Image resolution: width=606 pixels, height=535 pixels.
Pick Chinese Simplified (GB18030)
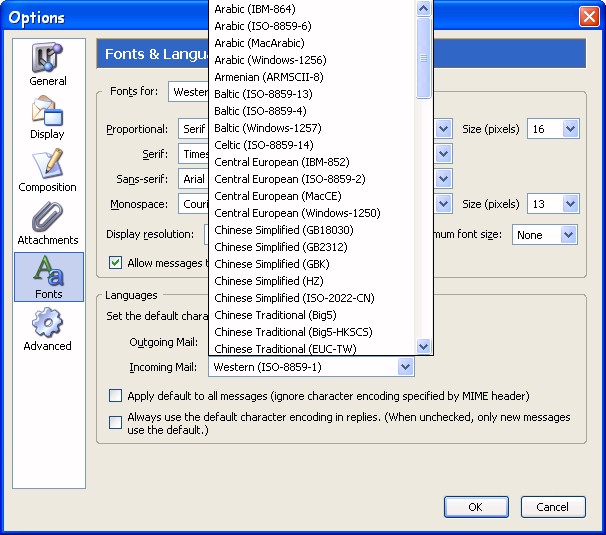pos(312,230)
